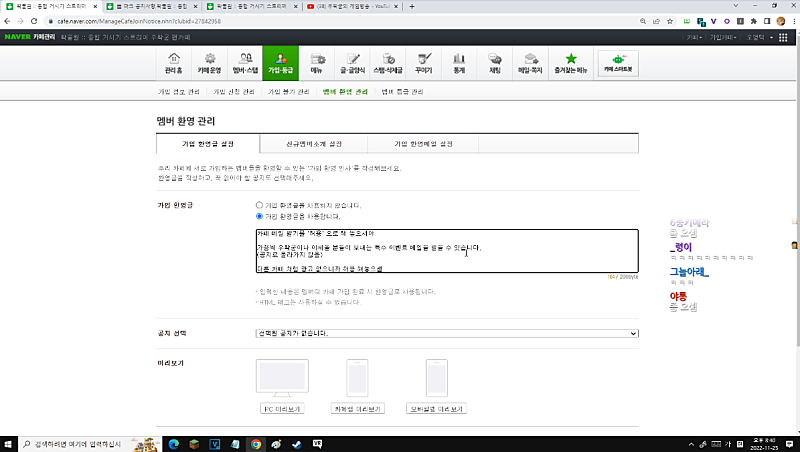800x452 pixels.
Task: Open Chrome tab search chevron
Action: pyautogui.click(x=735, y=6)
